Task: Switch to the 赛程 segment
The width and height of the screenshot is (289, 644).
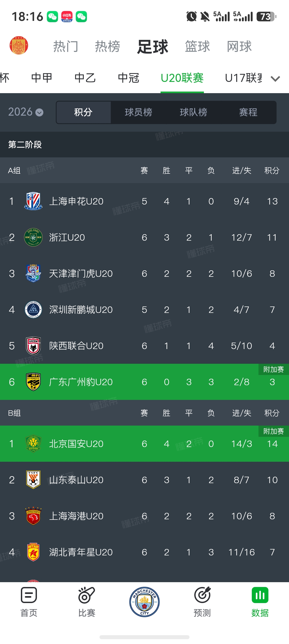Action: point(248,112)
